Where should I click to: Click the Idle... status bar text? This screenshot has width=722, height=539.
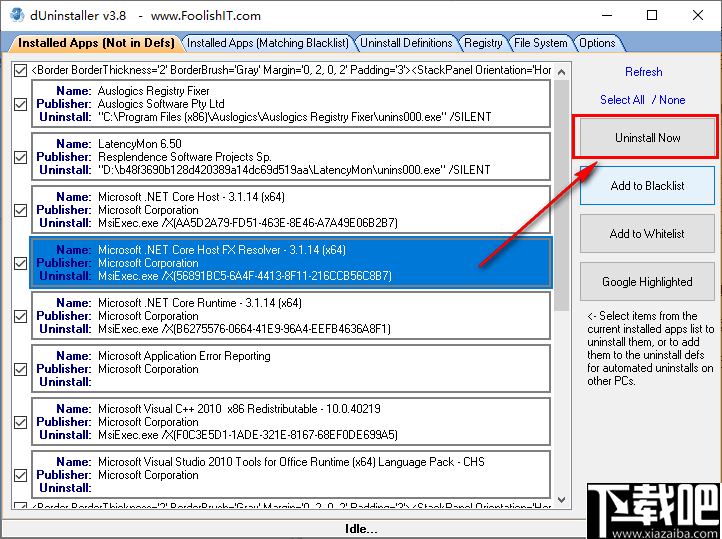[x=361, y=529]
